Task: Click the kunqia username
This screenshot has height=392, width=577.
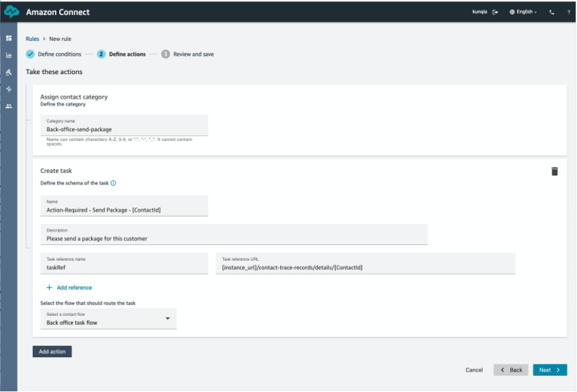Action: pyautogui.click(x=479, y=12)
